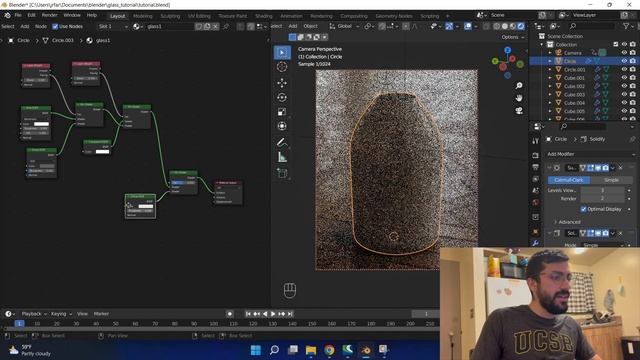Toggle the Use Nodes checkbox
Screen dimensions: 640x360
(55, 27)
